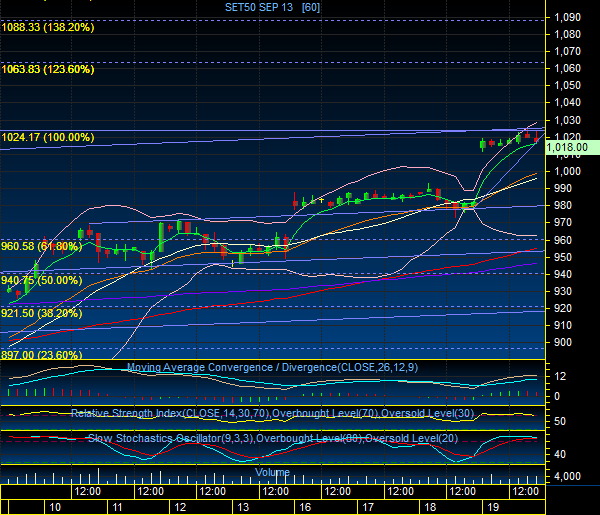Click the 1,090 price axis label
Screen dimensions: 600x515
567,17
